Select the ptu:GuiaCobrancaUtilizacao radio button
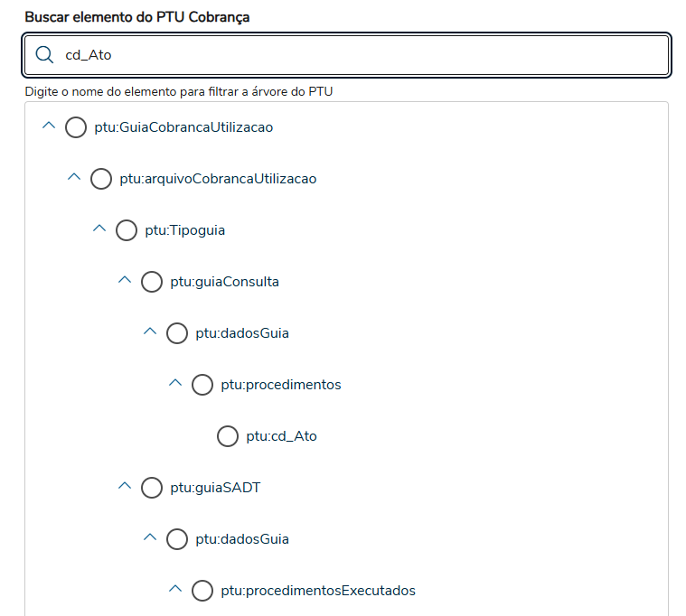Viewport: 686px width, 616px height. click(x=76, y=127)
